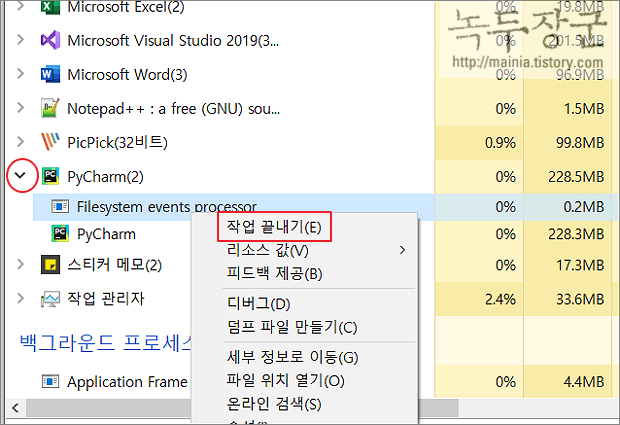
Task: Click the Filesystem events processor icon
Action: pos(60,207)
